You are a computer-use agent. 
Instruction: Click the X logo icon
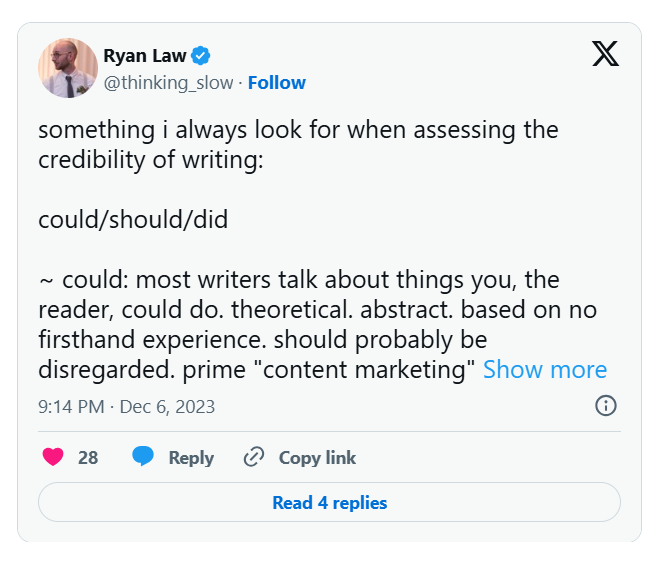605,54
